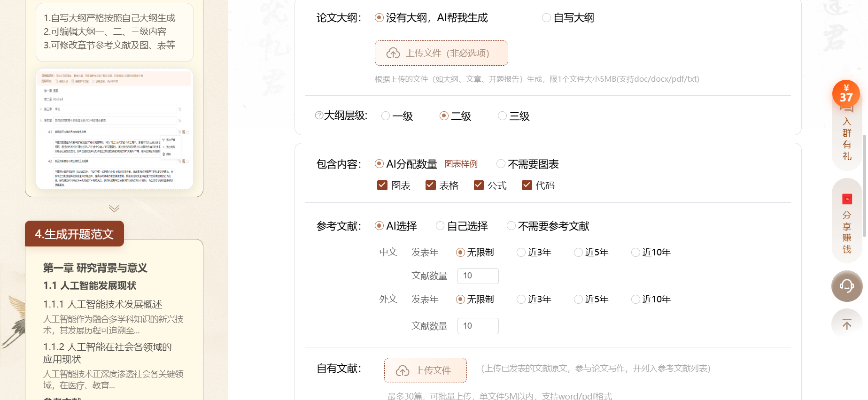Click text 3.可修改章节参考文献及图、表等
Viewport: 868px width, 400px height.
coord(109,45)
